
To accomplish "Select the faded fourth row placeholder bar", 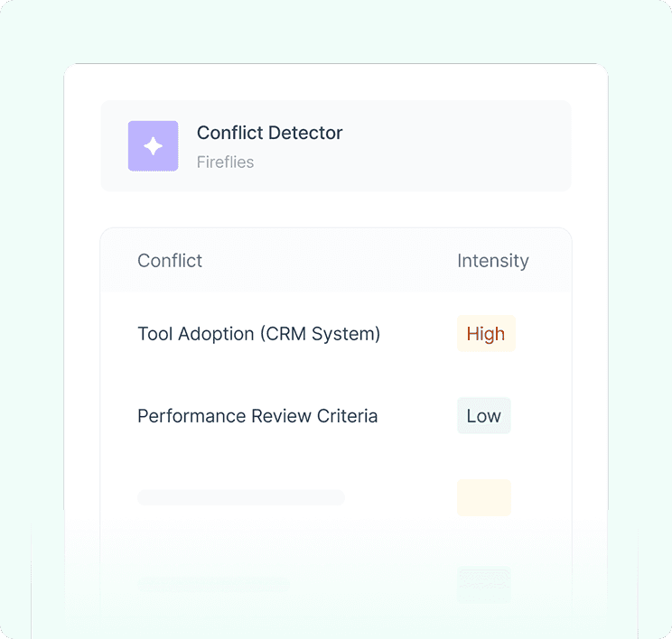I will click(x=214, y=584).
